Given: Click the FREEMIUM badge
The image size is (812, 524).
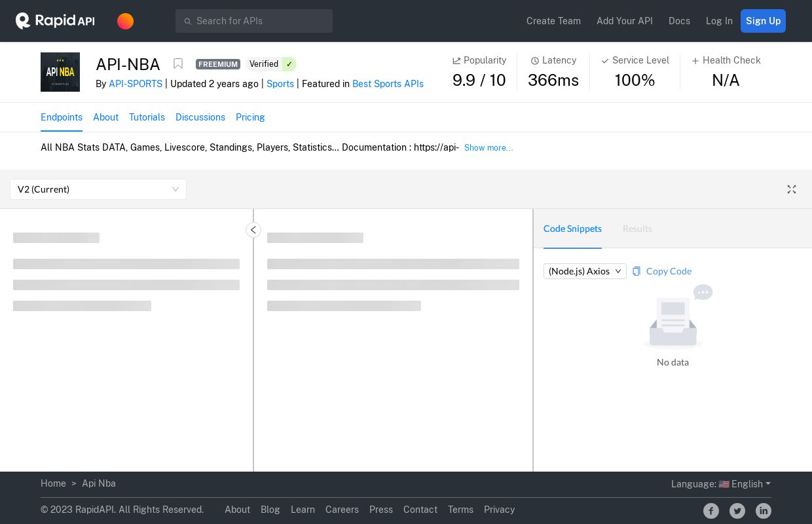Looking at the screenshot, I should [218, 64].
